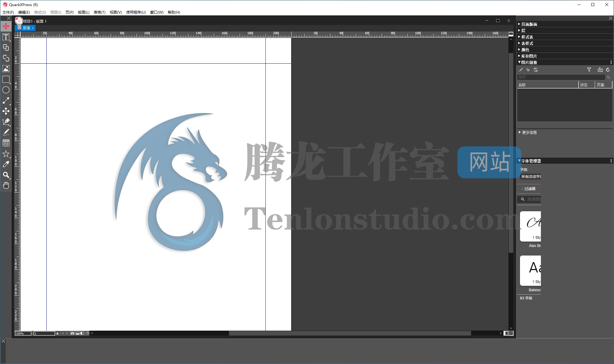Select the Eyedropper tool

(6, 164)
